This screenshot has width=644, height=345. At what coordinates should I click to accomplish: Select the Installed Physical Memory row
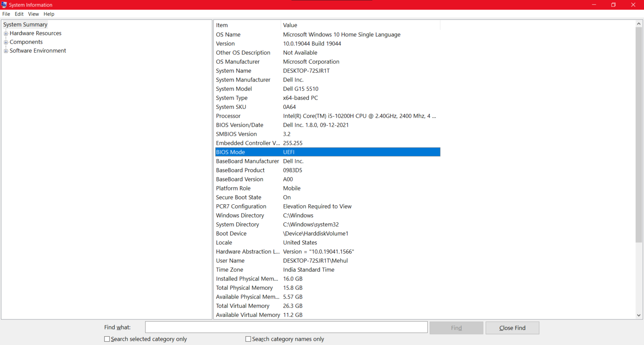(328, 279)
